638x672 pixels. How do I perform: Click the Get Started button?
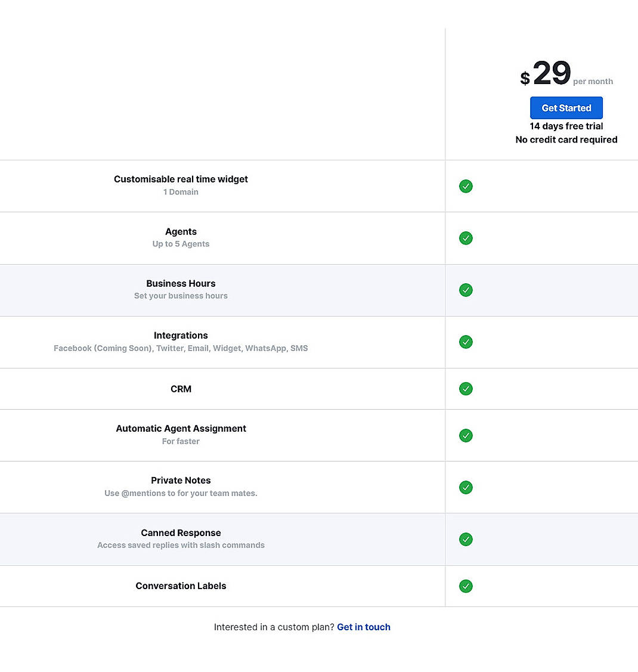tap(566, 108)
